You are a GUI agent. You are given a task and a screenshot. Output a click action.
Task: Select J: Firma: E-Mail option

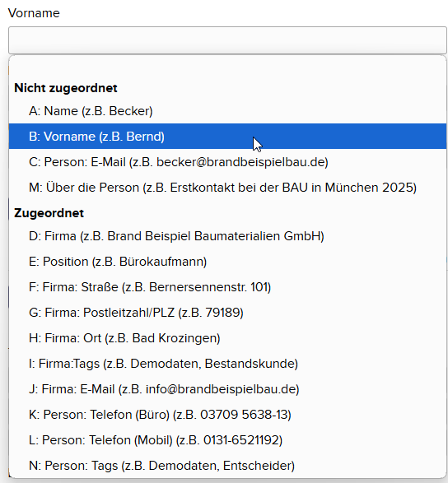tap(227, 389)
